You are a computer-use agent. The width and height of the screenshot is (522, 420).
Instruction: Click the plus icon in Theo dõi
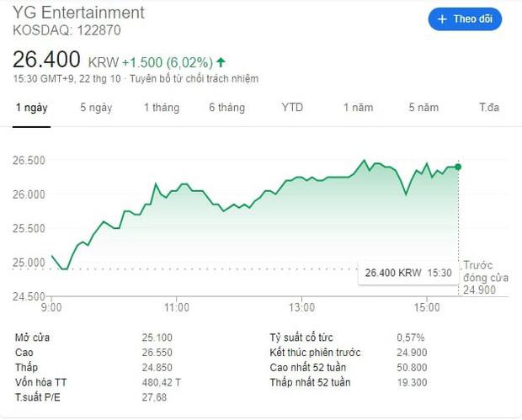click(443, 19)
